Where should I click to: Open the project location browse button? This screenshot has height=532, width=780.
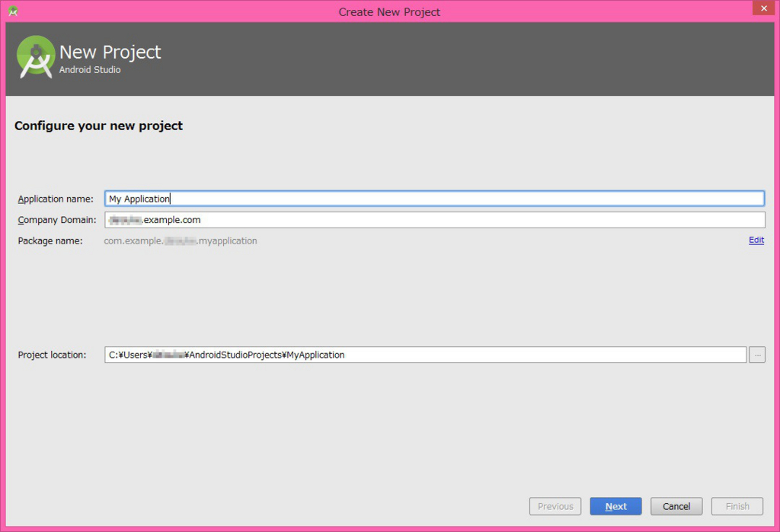pos(756,355)
